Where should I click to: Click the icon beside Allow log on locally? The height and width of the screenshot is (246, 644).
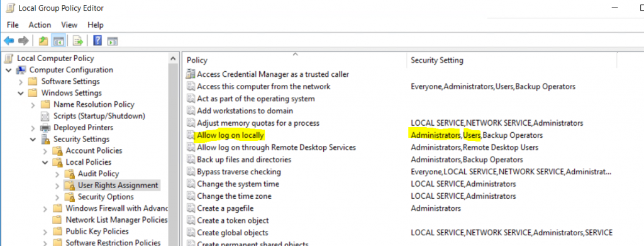[191, 135]
